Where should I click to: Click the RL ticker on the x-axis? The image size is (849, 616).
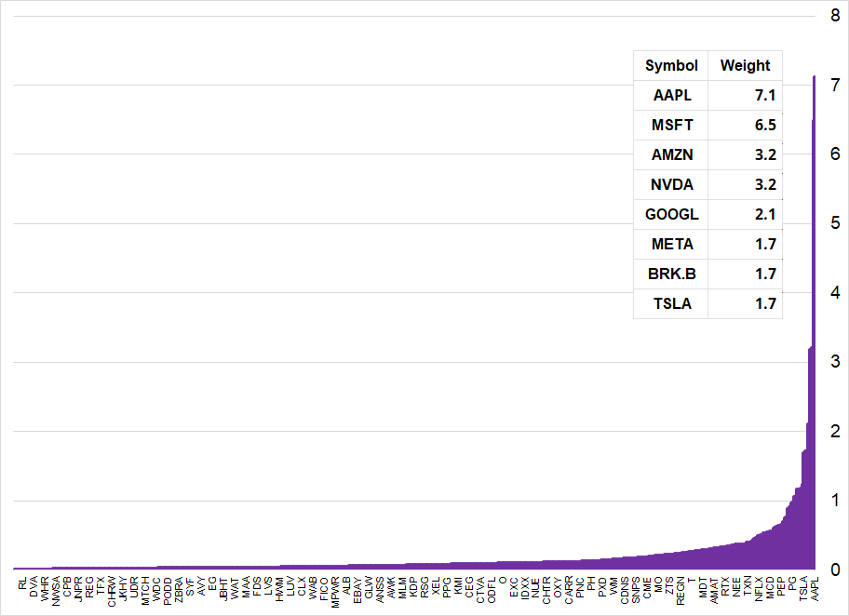22,583
